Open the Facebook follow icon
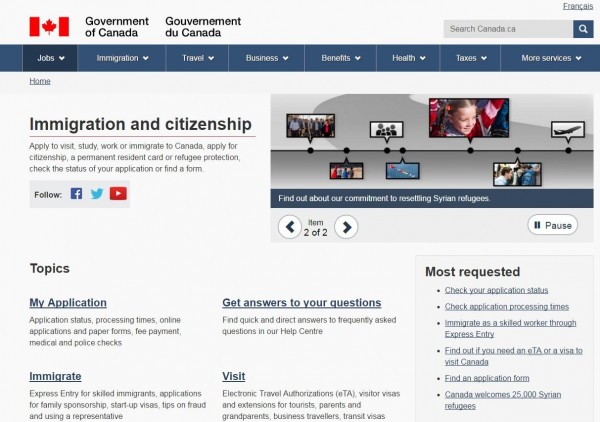The image size is (600, 422). pos(76,194)
